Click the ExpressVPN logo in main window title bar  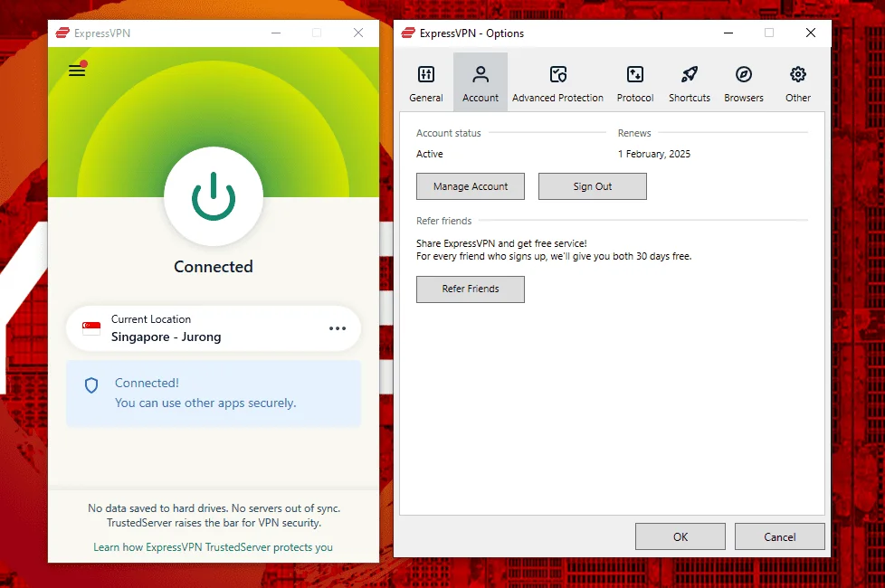(x=62, y=33)
